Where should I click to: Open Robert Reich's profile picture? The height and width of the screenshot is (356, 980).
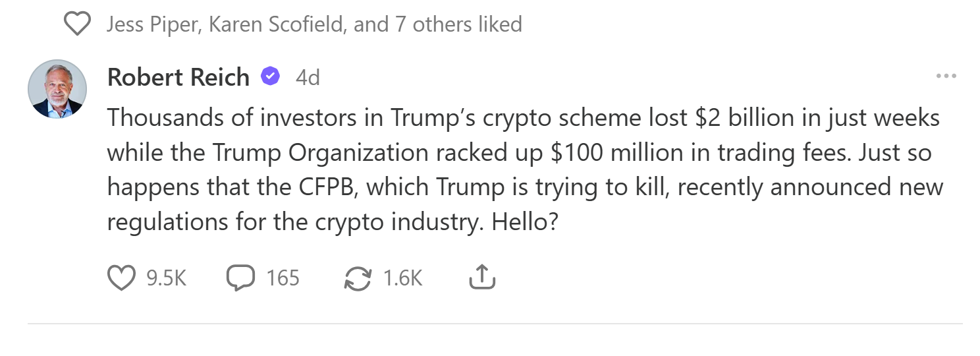pos(57,88)
